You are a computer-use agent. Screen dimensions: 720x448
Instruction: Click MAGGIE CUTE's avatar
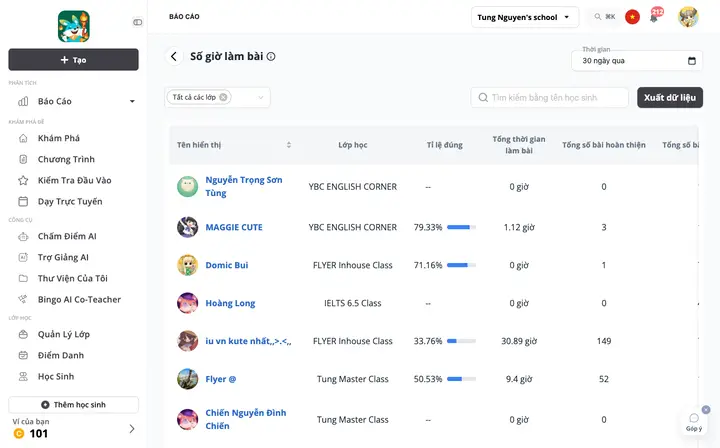[187, 227]
